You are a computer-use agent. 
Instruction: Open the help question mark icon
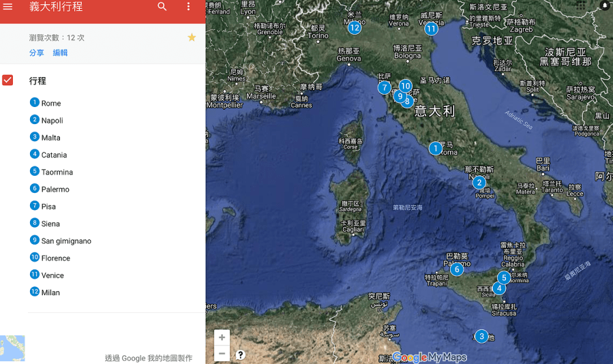click(x=241, y=354)
